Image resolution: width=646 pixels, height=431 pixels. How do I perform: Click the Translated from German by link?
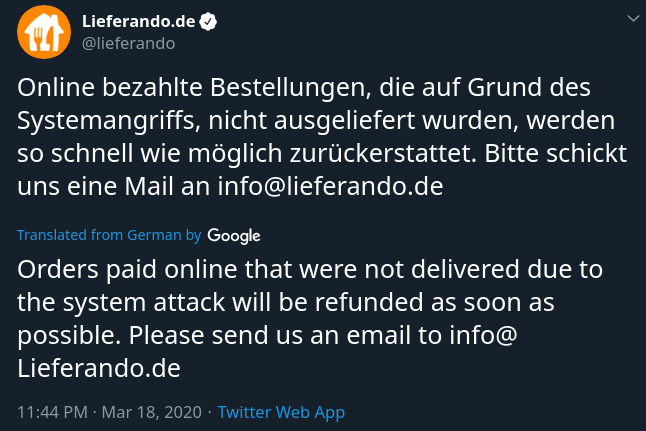109,235
